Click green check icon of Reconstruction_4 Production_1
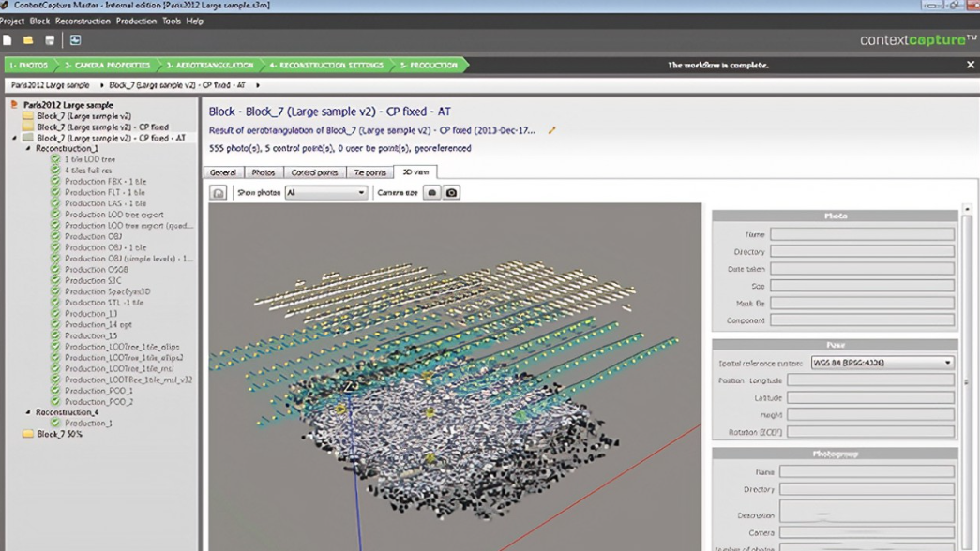Viewport: 980px width, 551px height. 55,423
